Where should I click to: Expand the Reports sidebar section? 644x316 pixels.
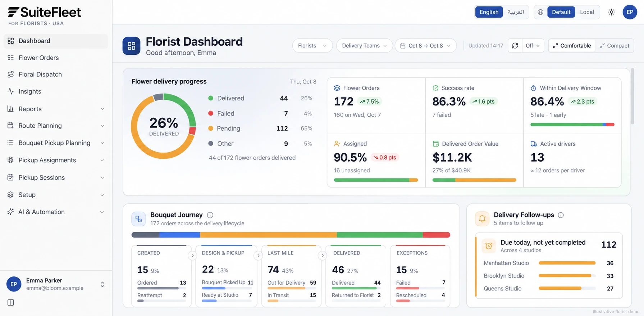[56, 109]
